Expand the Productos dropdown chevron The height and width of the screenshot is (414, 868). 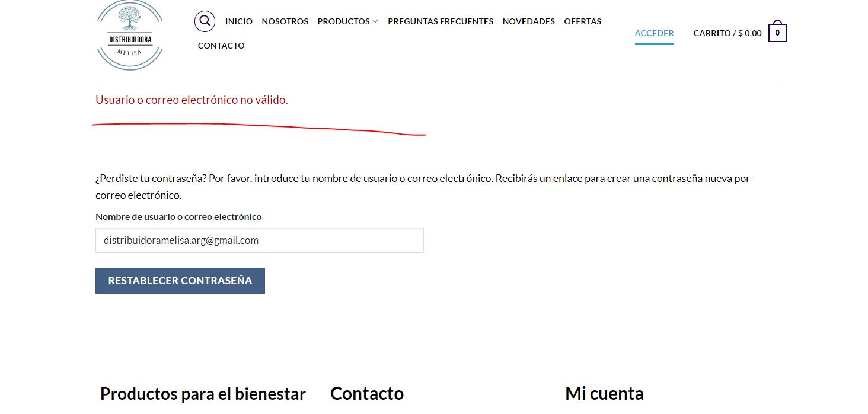(x=375, y=21)
